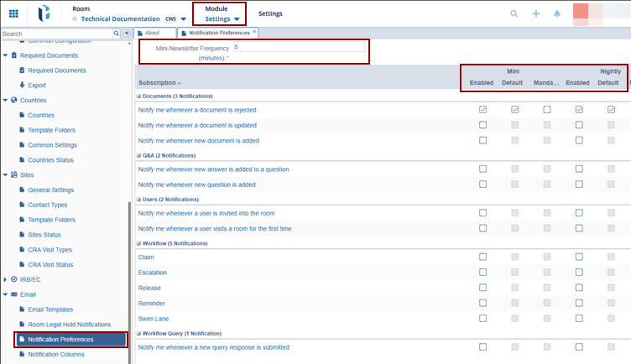The width and height of the screenshot is (631, 364).
Task: Uncheck Mini Enabled for document is rejected
Action: coord(482,110)
